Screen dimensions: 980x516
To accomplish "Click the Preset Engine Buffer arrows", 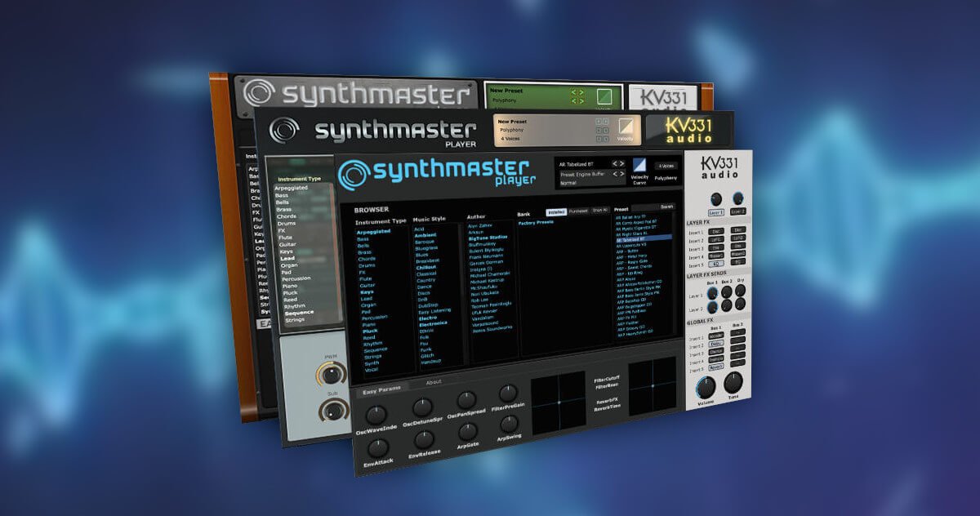I will click(618, 174).
